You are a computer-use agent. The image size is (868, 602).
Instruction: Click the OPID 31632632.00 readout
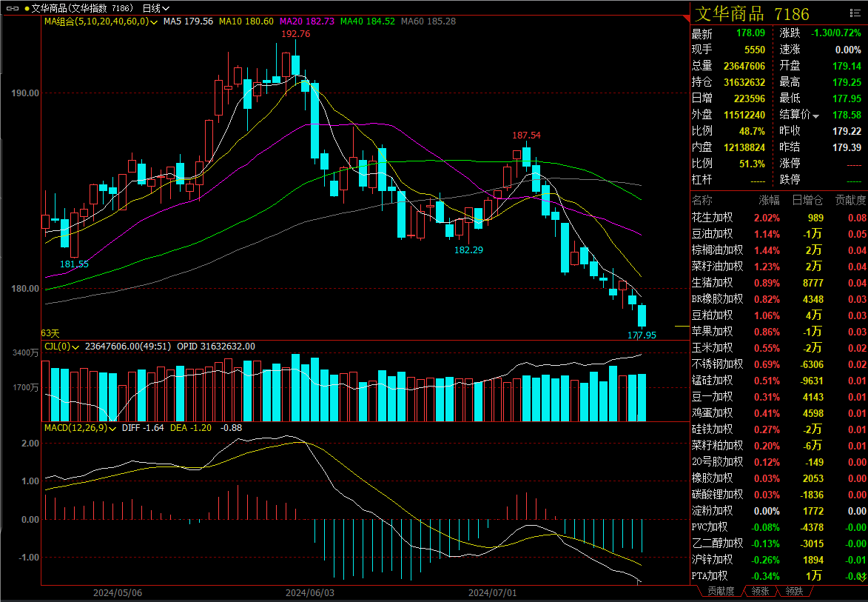coord(216,347)
